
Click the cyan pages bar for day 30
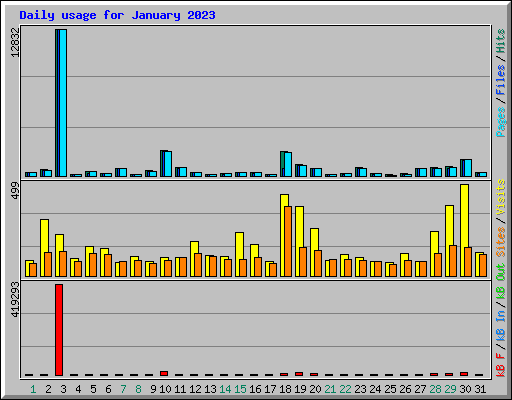468,168
